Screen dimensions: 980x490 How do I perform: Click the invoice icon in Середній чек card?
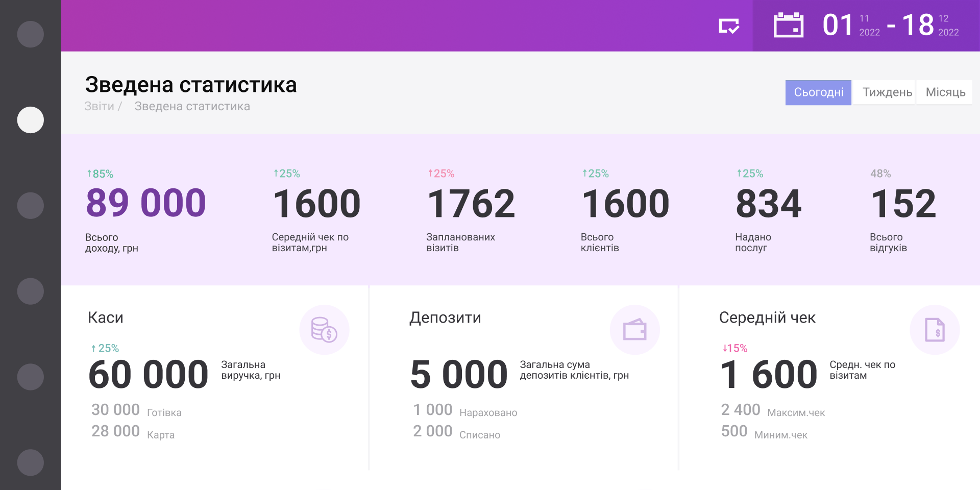[935, 330]
